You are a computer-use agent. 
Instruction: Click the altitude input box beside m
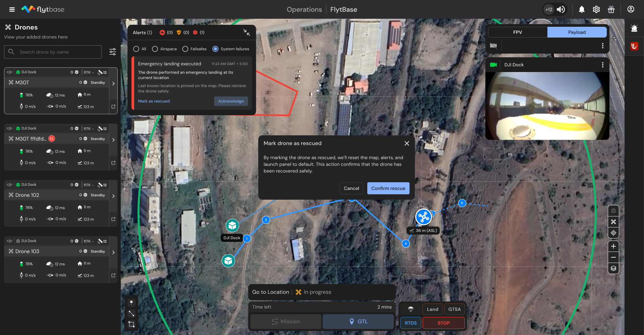[494, 154]
